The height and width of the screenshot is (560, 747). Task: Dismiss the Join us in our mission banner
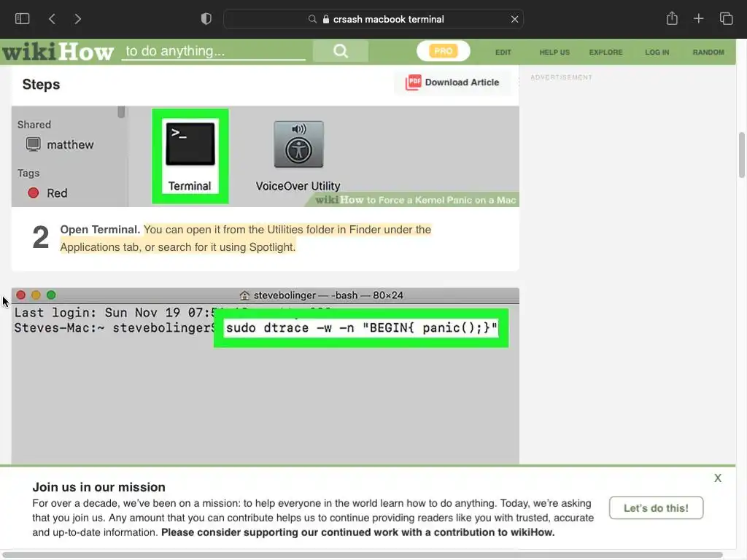pos(718,478)
